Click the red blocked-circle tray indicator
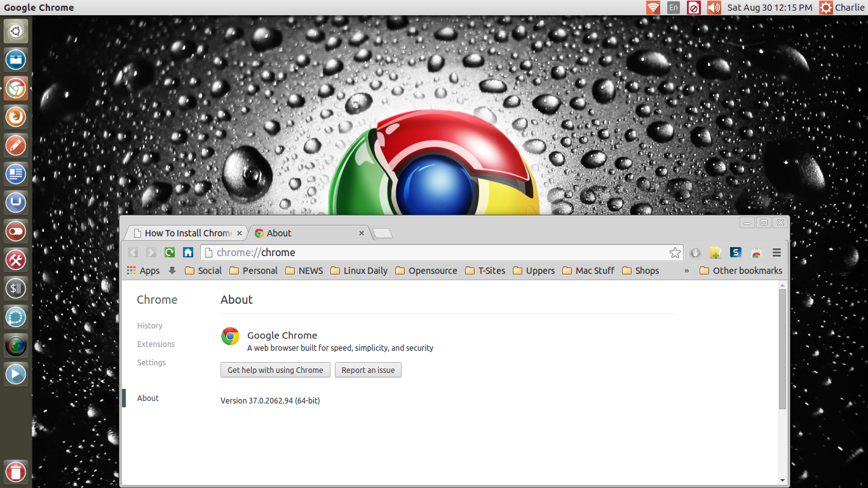Viewport: 868px width, 488px height. 694,8
